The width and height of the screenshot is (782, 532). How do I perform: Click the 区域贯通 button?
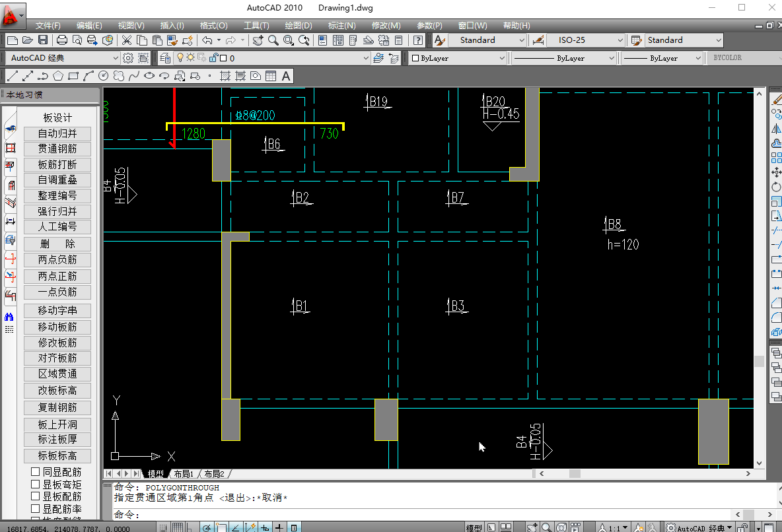point(57,374)
